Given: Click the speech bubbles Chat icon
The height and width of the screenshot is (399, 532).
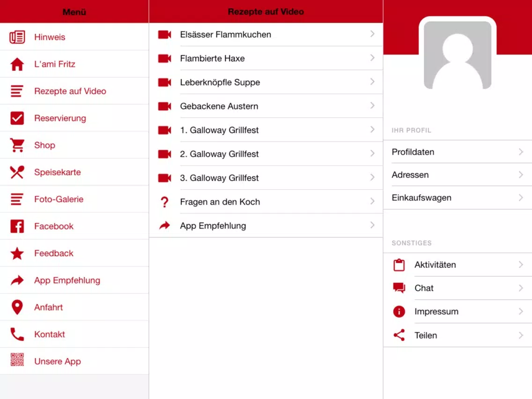Looking at the screenshot, I should point(399,288).
